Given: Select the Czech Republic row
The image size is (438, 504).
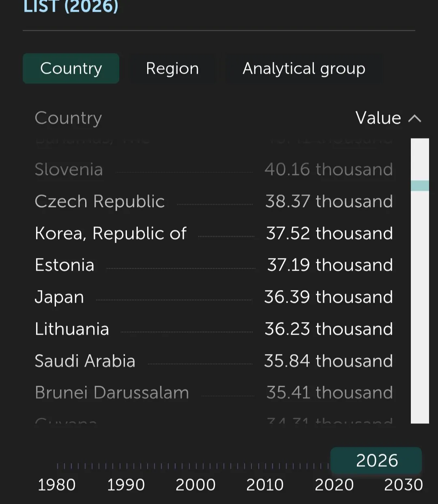Looking at the screenshot, I should click(100, 201).
